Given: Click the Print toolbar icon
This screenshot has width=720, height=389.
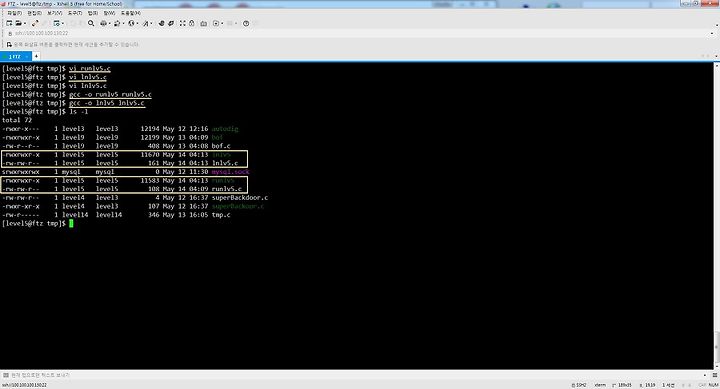Looking at the screenshot, I should point(103,23).
